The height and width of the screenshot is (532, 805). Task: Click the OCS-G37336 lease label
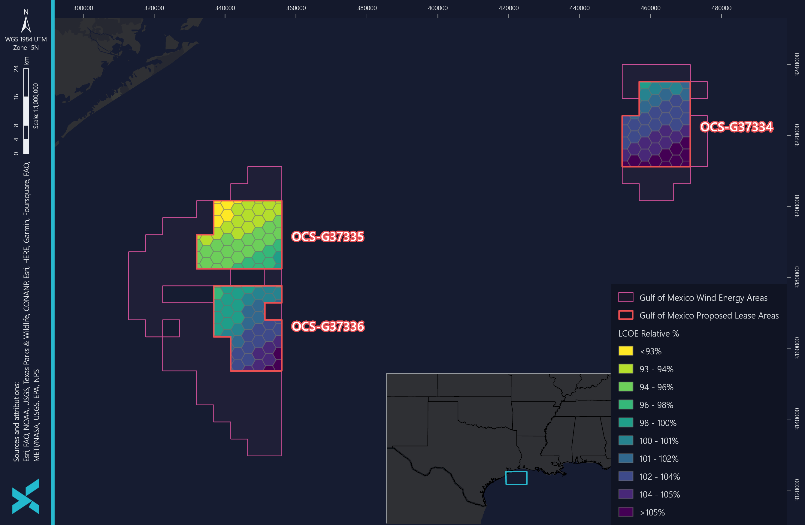click(328, 326)
